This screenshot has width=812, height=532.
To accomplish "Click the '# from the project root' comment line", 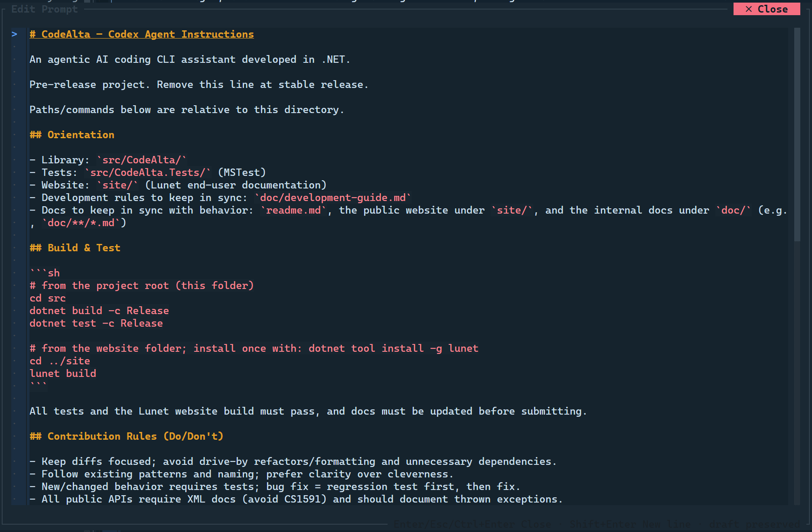I will [141, 285].
